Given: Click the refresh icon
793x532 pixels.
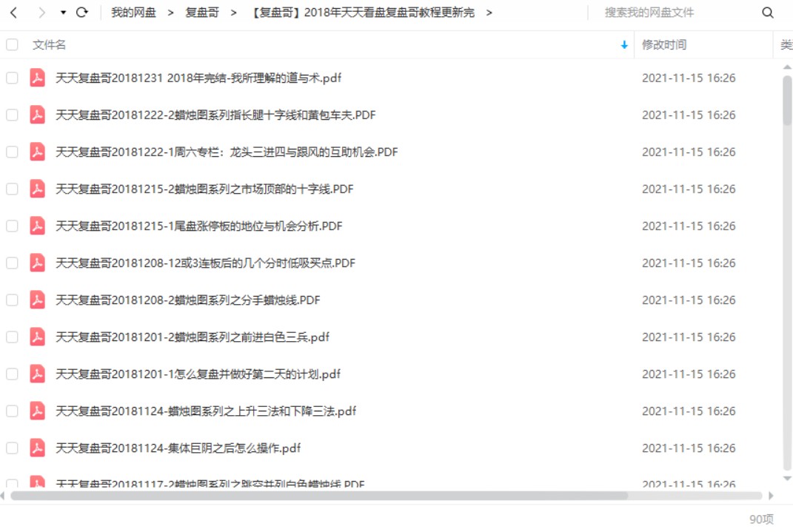Looking at the screenshot, I should (82, 13).
